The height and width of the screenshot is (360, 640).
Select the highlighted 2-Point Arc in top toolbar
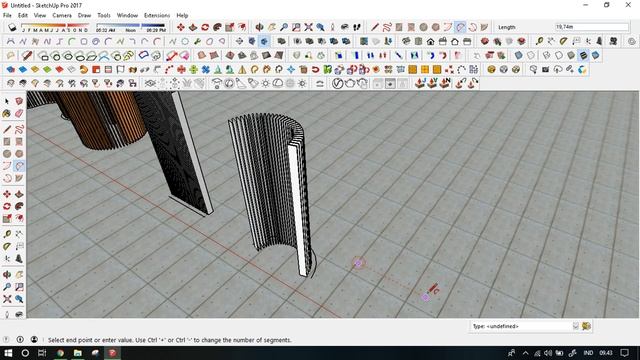[460, 27]
